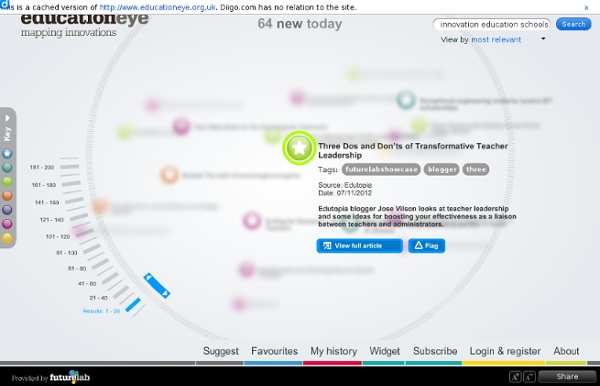600x386 pixels.
Task: Close the Diigo cached-version banner
Action: tap(586, 7)
